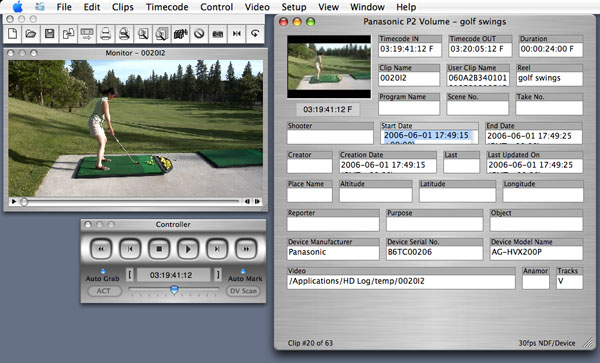Click the Video path field
This screenshot has height=363, width=600.
401,282
